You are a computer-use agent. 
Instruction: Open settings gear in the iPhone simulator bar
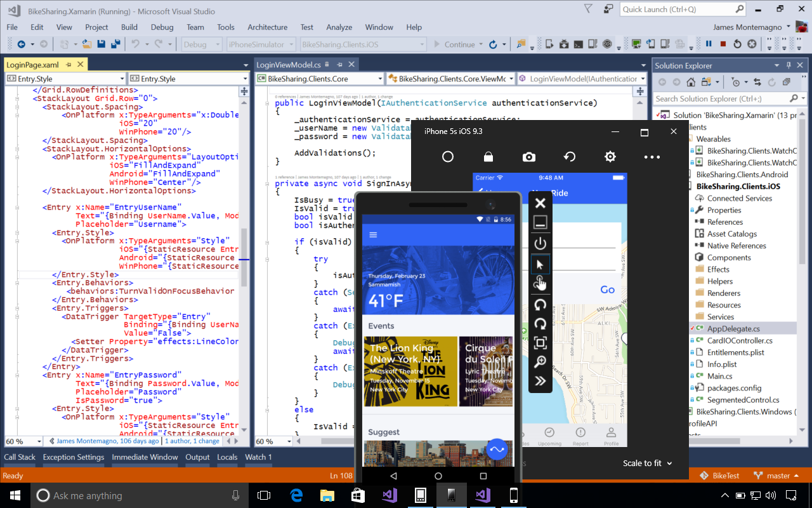point(610,156)
